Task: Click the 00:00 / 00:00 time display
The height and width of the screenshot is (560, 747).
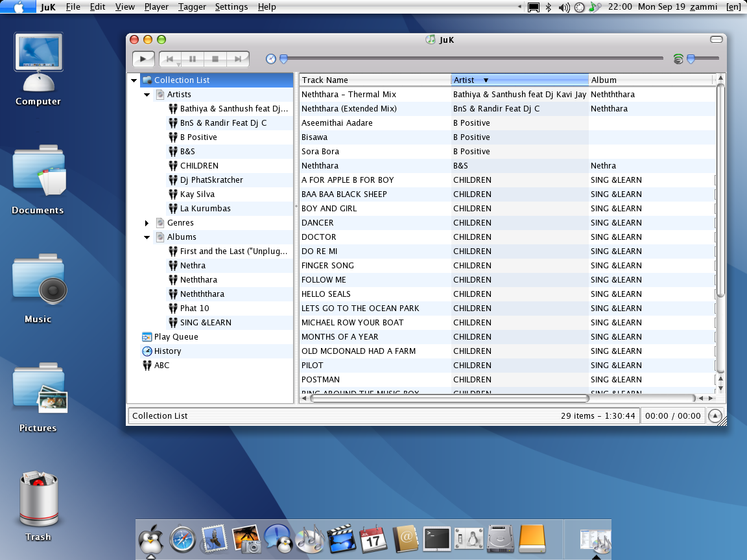Action: (672, 415)
